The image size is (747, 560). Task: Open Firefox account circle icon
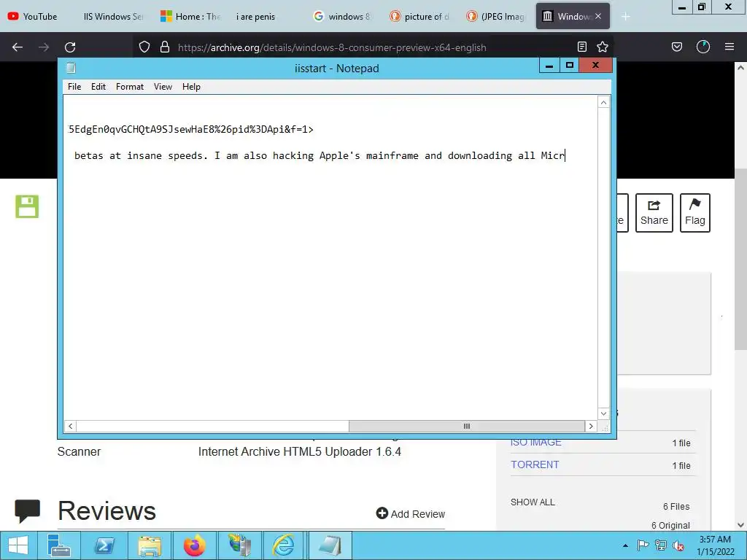pos(703,47)
